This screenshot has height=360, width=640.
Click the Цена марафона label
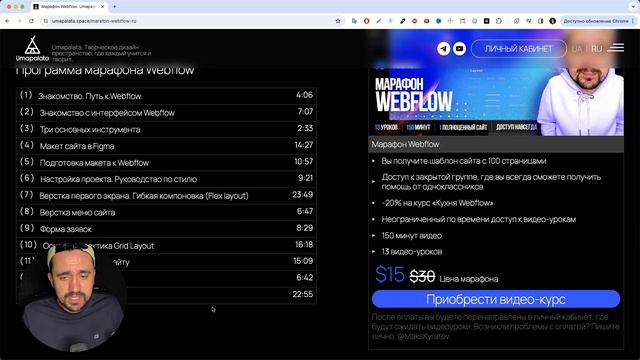[469, 279]
